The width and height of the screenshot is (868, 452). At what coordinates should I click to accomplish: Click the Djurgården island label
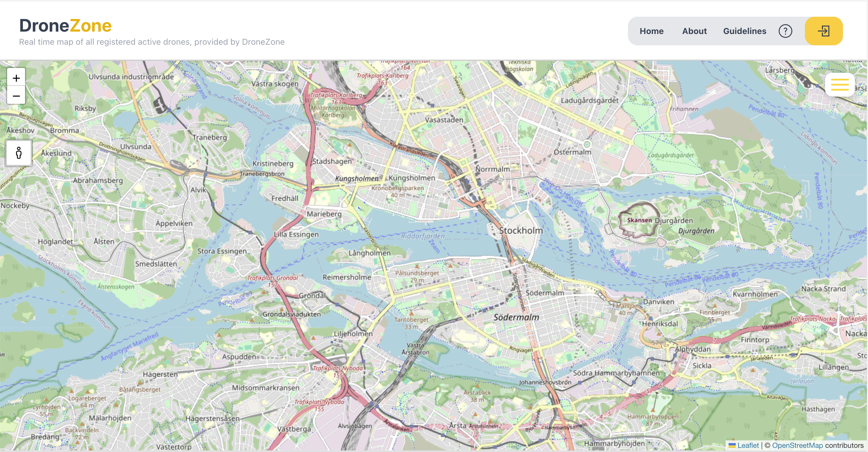pos(696,231)
